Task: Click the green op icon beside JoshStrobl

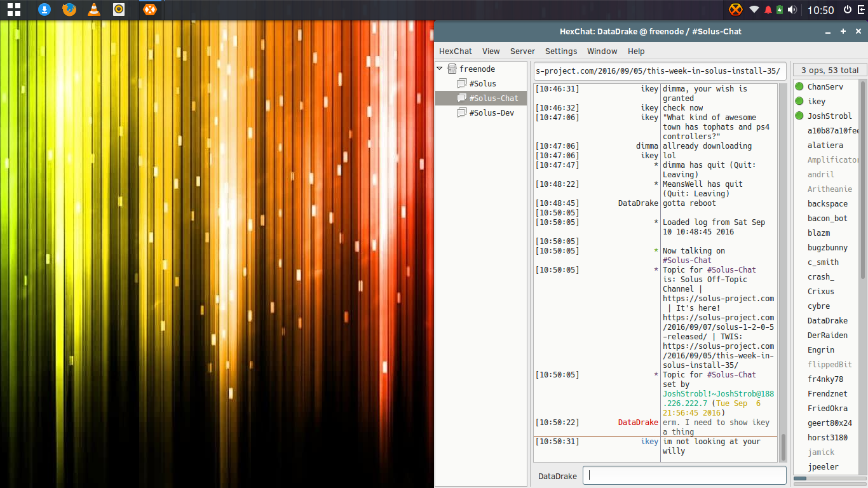Action: [799, 116]
